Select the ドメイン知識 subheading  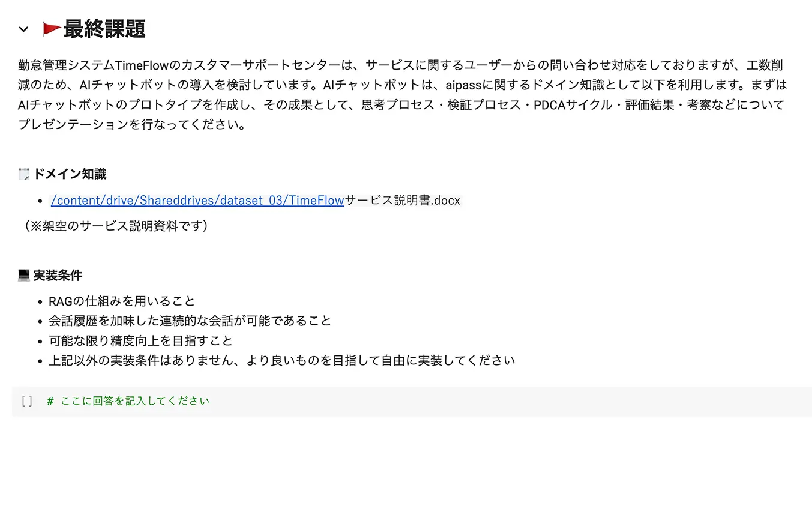pos(70,174)
